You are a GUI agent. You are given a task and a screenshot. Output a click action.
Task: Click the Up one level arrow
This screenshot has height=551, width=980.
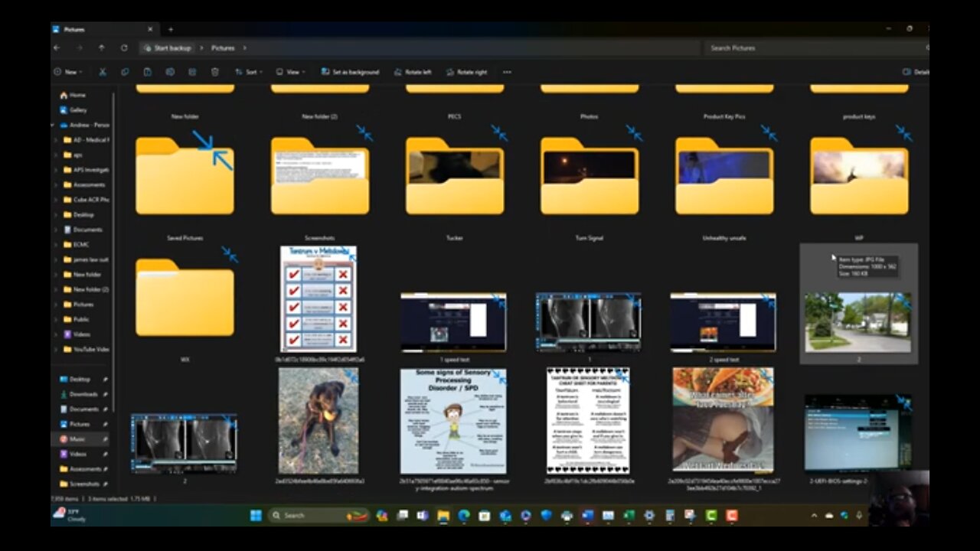(x=102, y=47)
